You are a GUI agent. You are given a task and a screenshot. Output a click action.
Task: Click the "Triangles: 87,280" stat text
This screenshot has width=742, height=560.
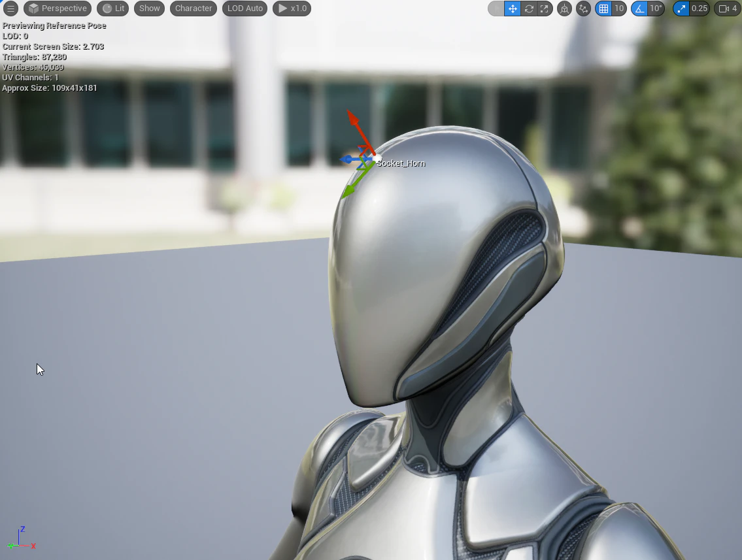(35, 57)
